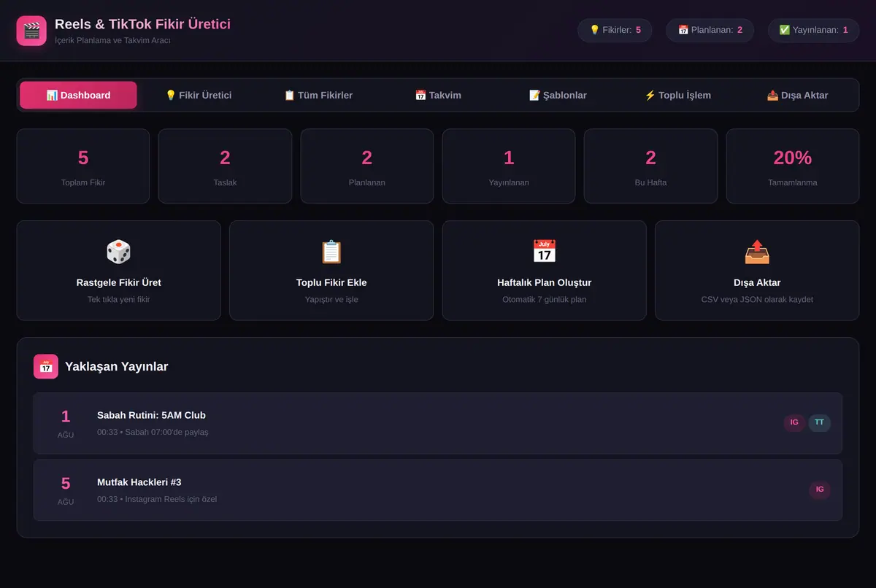Click the IG badge on Mutfak Hackleri row
The width and height of the screenshot is (876, 588).
(820, 490)
